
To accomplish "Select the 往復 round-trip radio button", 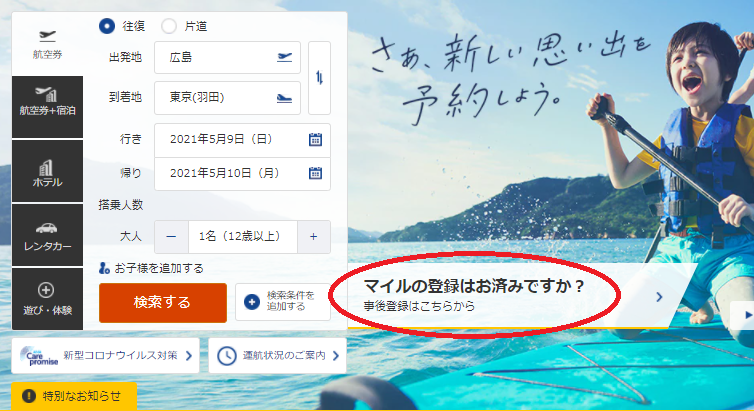I will coord(107,25).
